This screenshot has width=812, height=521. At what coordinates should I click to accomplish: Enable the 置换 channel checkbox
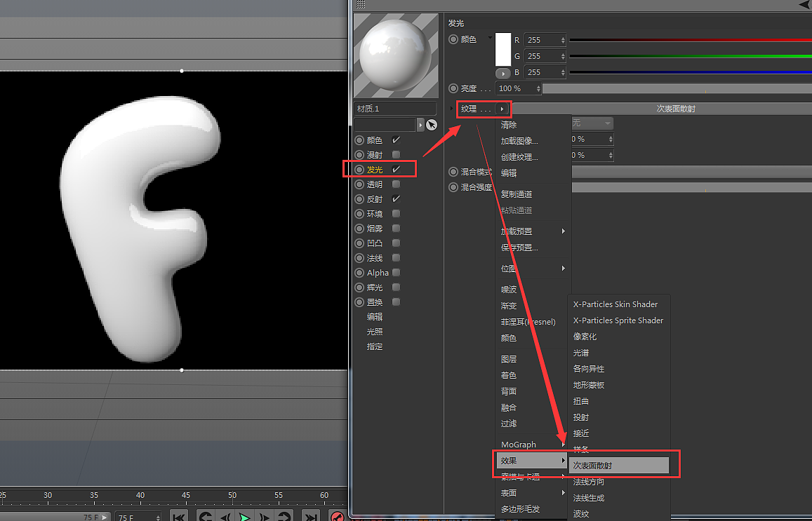pos(396,302)
